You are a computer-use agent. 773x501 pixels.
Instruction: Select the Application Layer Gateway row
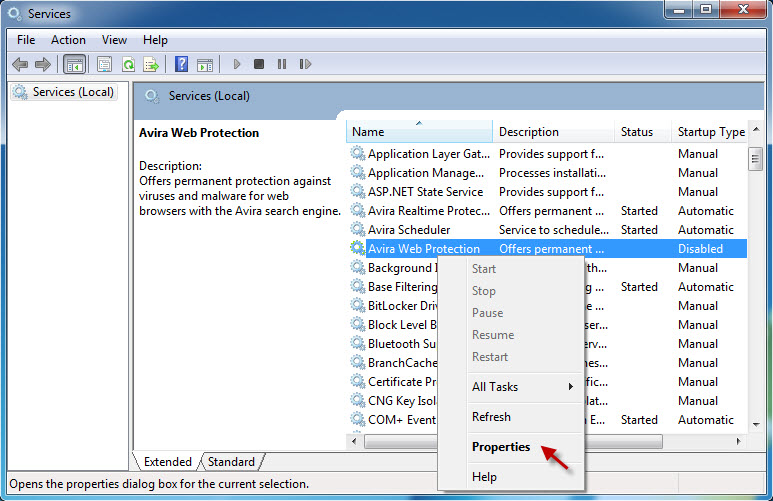click(x=547, y=154)
